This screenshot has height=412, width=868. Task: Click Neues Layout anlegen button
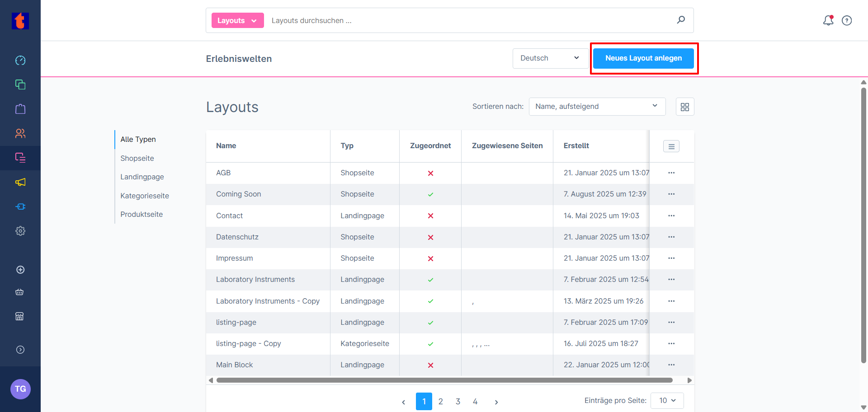[x=643, y=58]
